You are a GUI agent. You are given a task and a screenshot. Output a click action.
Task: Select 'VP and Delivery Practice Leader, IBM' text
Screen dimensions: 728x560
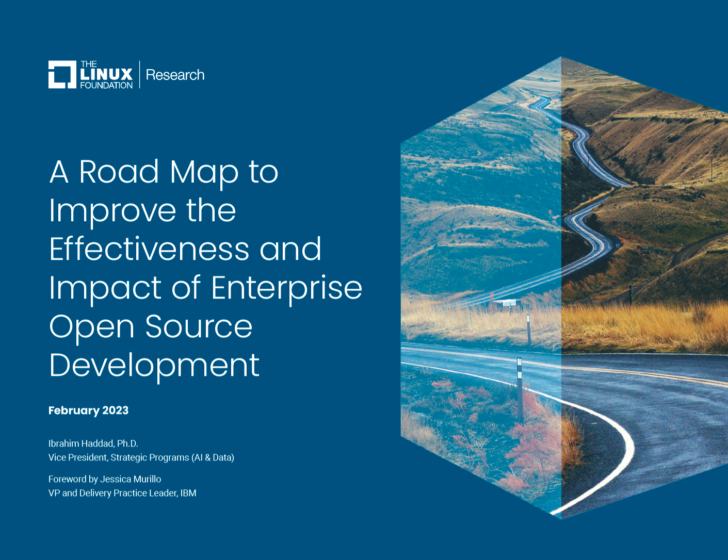coord(122,493)
